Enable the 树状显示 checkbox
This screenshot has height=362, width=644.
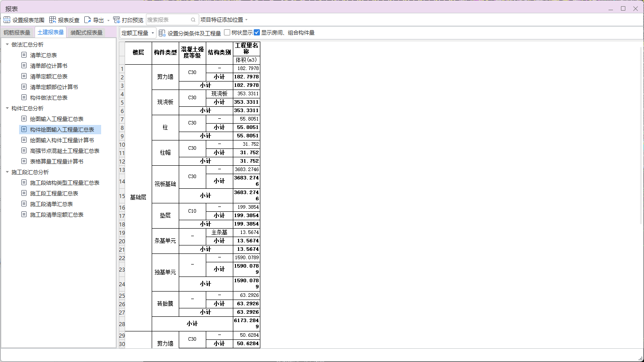(227, 32)
